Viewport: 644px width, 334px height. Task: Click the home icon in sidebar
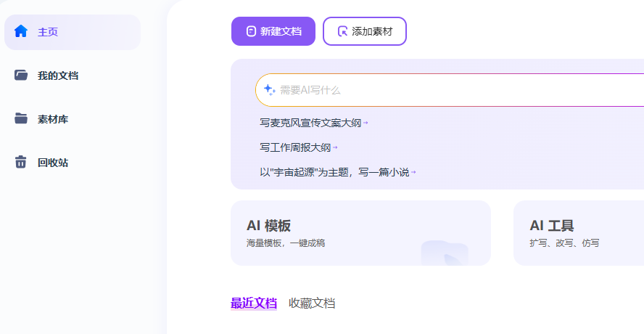(20, 31)
